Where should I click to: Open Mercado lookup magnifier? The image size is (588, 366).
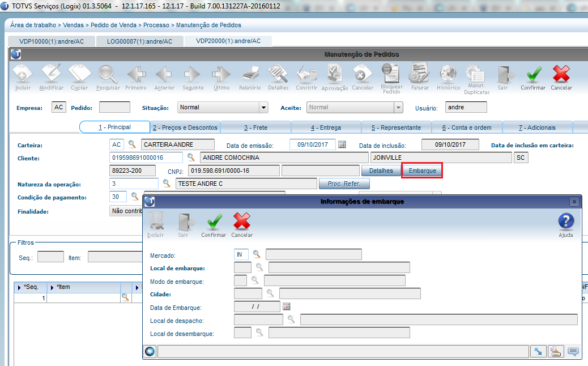(x=257, y=254)
